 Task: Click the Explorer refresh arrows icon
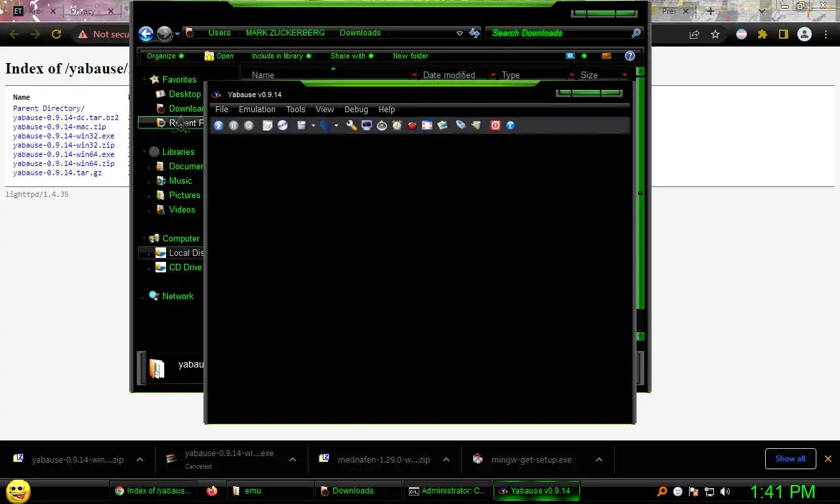tap(474, 33)
